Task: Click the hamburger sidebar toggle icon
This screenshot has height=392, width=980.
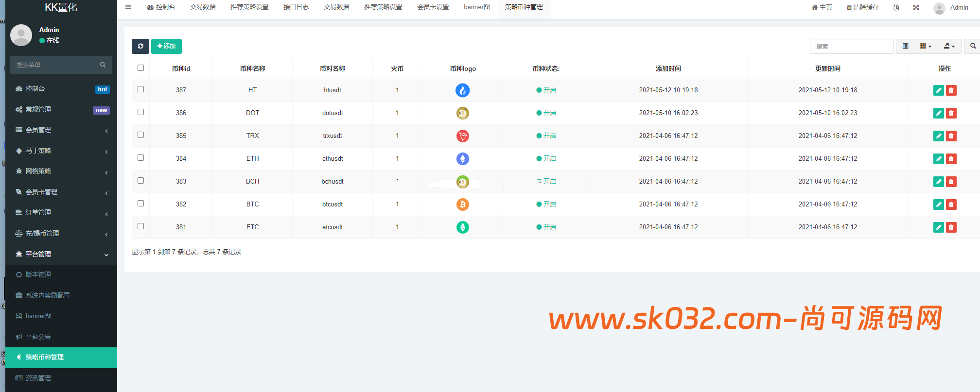Action: 128,7
